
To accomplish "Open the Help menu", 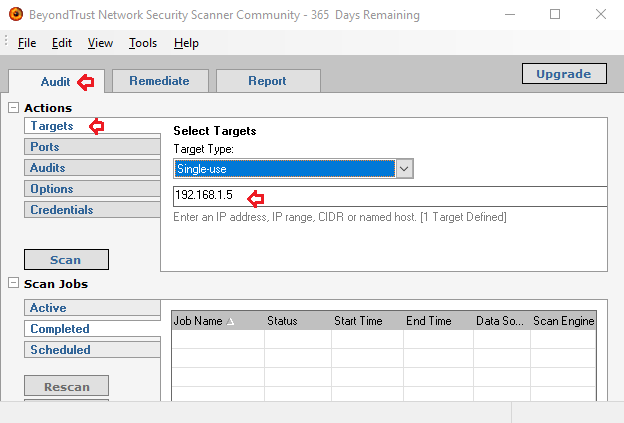I will (x=186, y=43).
